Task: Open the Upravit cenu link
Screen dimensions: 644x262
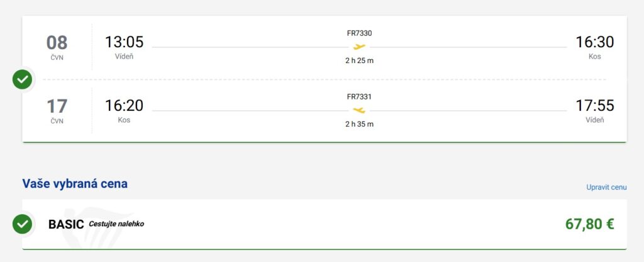Action: tap(606, 188)
